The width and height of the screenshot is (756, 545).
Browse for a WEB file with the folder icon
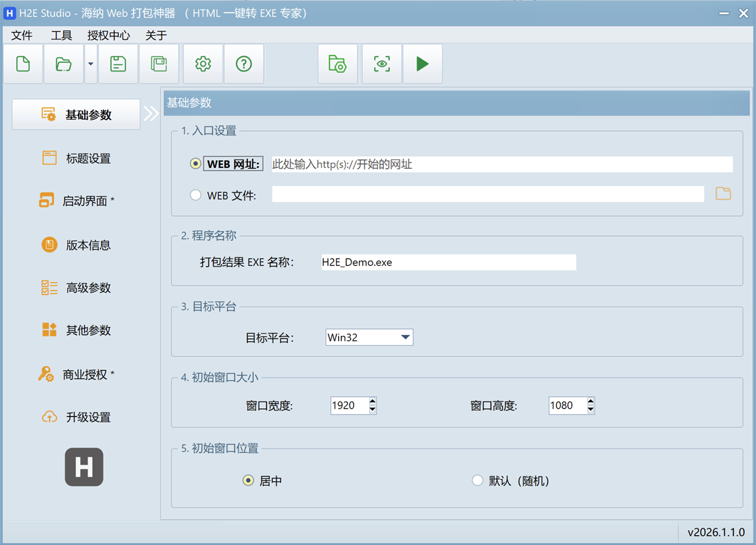click(x=723, y=193)
